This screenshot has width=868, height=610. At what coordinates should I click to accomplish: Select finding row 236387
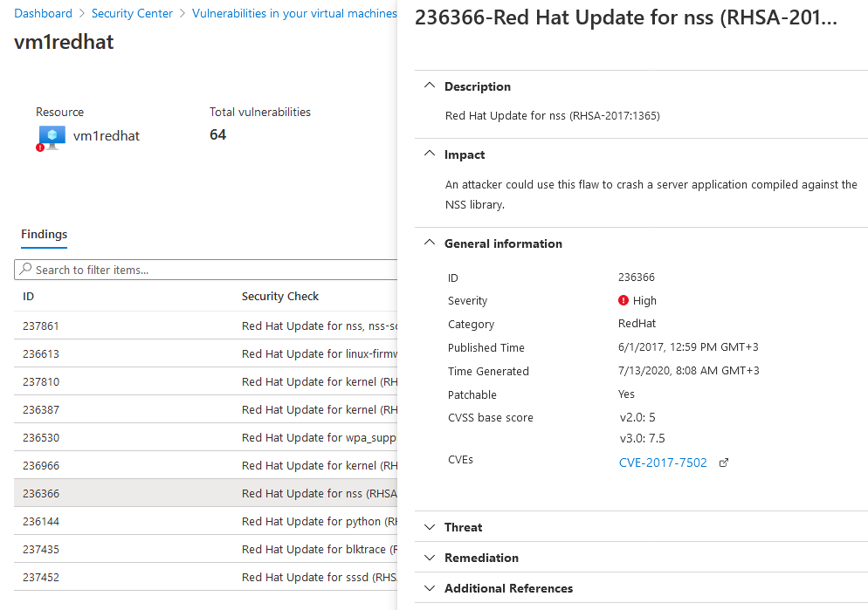point(206,409)
